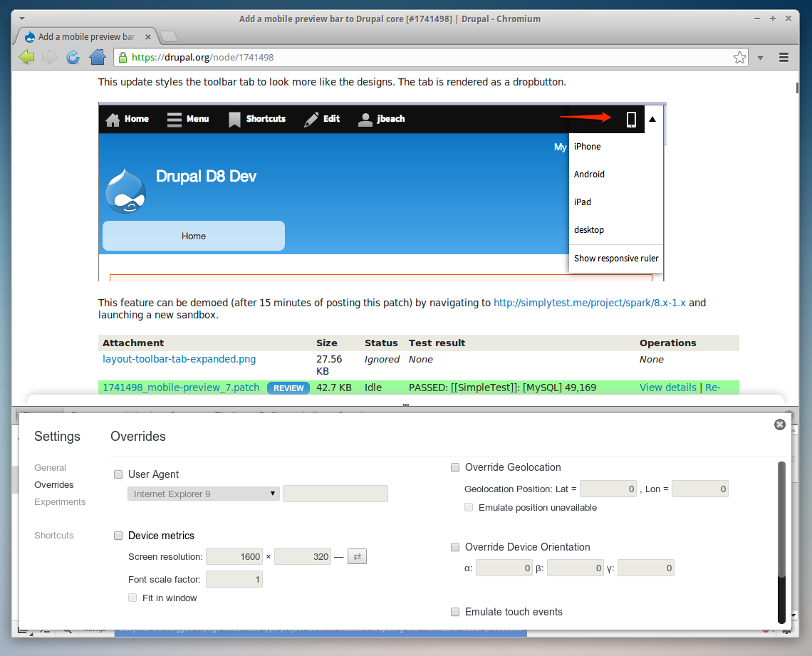Click the 'Ignored' status cell

point(382,359)
